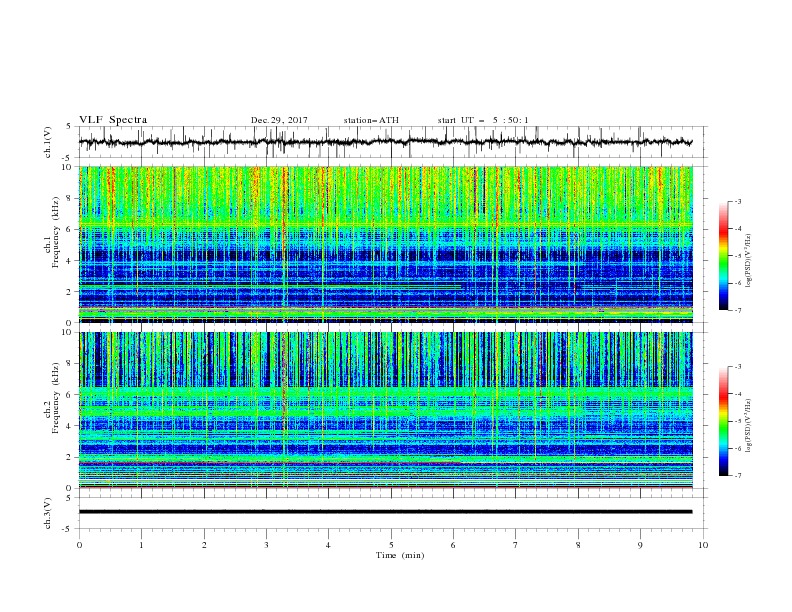Select the ch.2 "Frequency (kHz)" axis label
Screen dimensions: 792x612
[56, 398]
